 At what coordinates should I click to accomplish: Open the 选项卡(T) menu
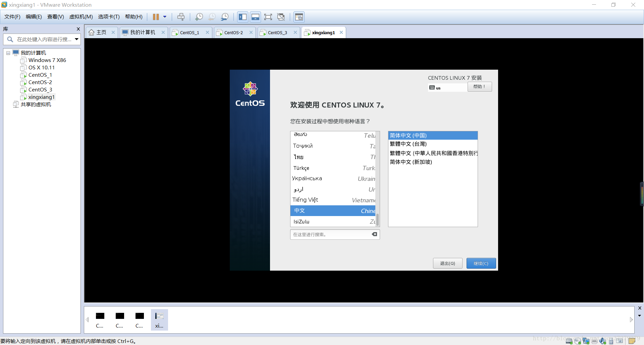tap(109, 17)
